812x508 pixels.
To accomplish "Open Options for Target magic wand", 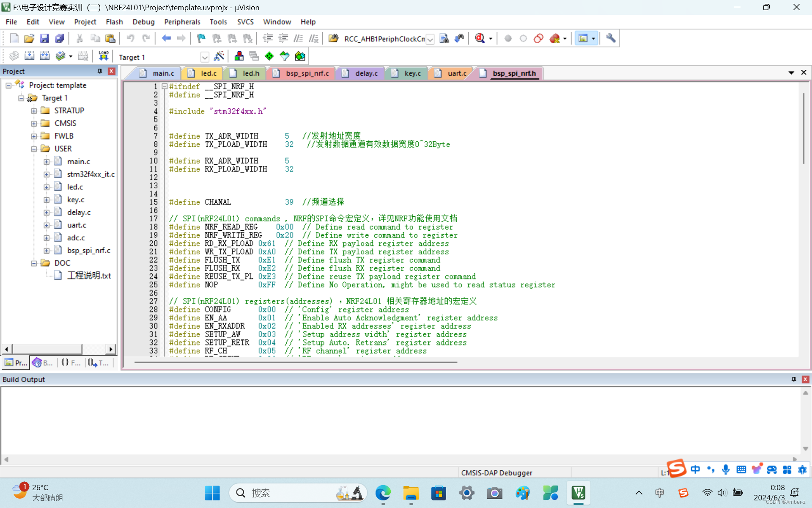I will coord(219,56).
